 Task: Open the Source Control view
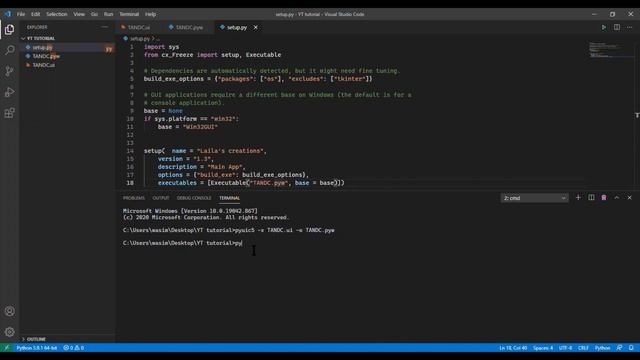click(9, 71)
